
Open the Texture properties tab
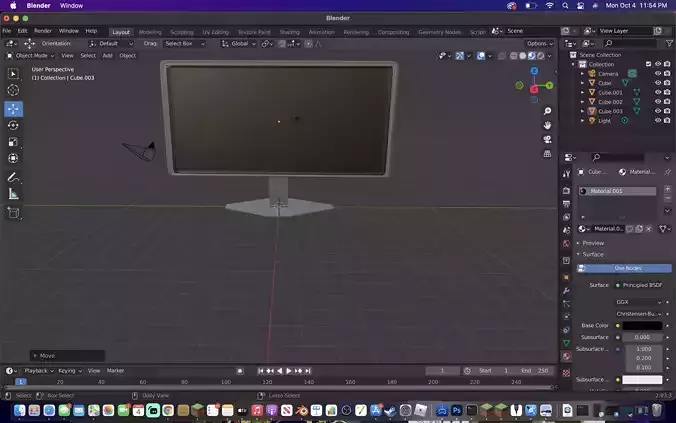pos(566,373)
